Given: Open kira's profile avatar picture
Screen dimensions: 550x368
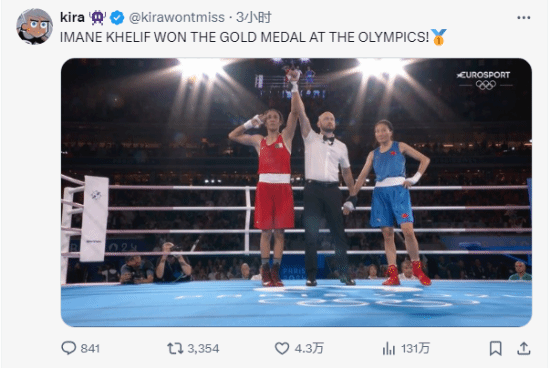Looking at the screenshot, I should 34,26.
